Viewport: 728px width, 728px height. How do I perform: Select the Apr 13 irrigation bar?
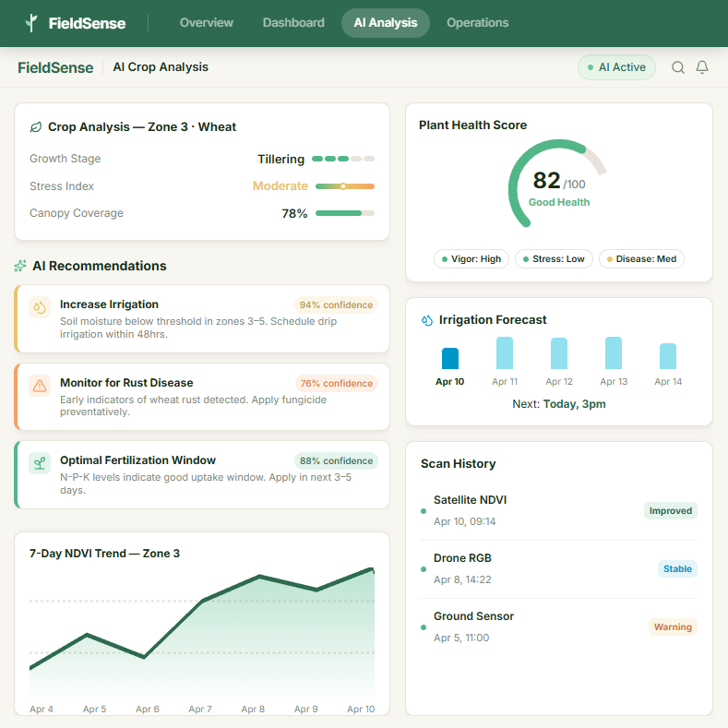614,353
